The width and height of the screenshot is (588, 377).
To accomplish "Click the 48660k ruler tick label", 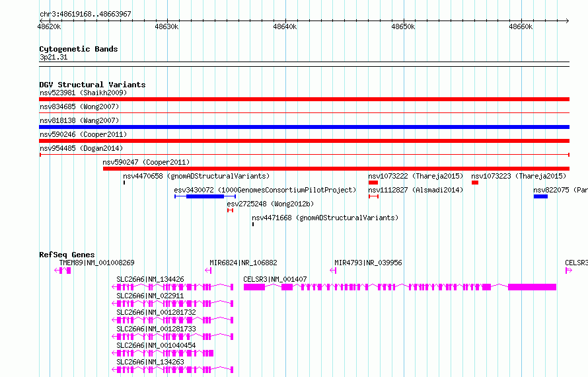I will (521, 26).
